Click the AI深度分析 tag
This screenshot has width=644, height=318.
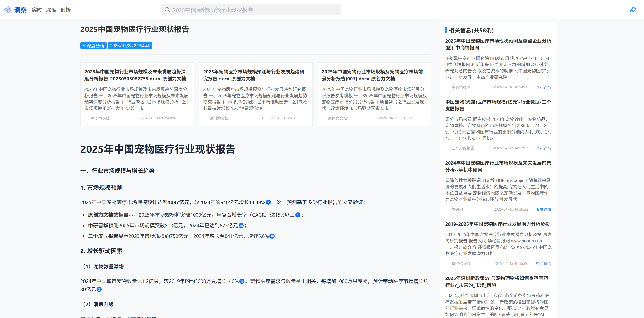(x=93, y=46)
